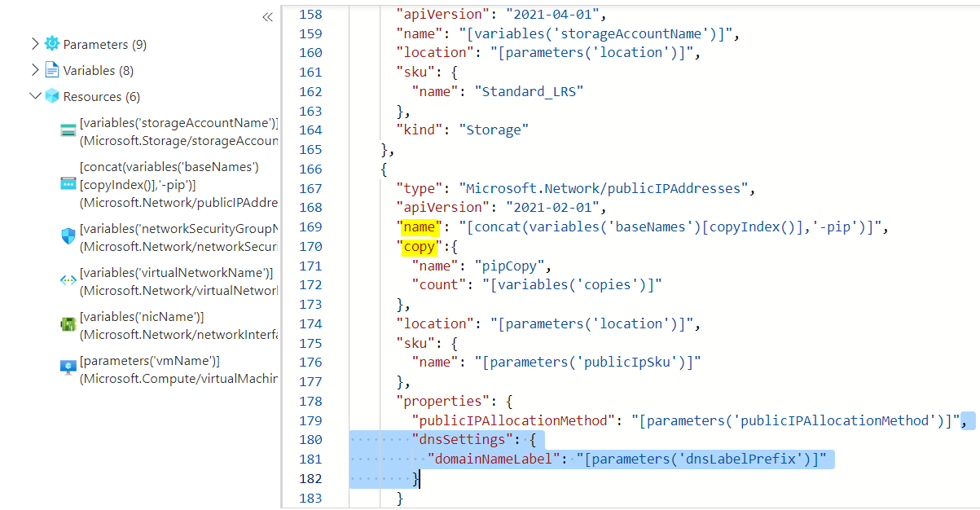Collapse the side panel with double chevron

(x=267, y=17)
